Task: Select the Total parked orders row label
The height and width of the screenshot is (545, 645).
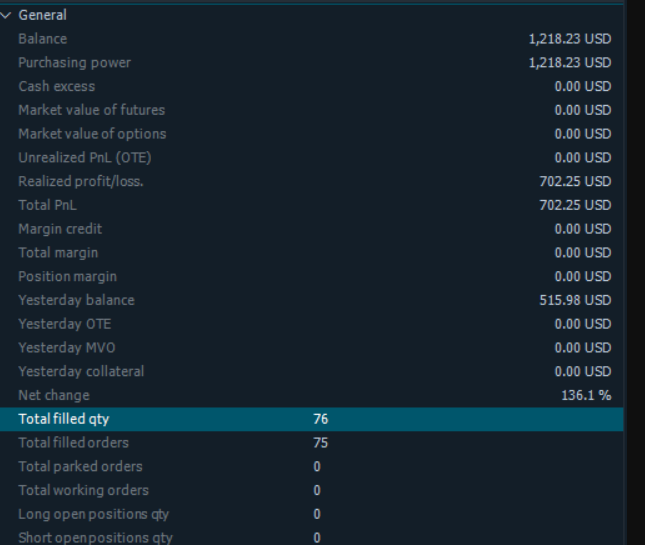Action: (x=80, y=467)
